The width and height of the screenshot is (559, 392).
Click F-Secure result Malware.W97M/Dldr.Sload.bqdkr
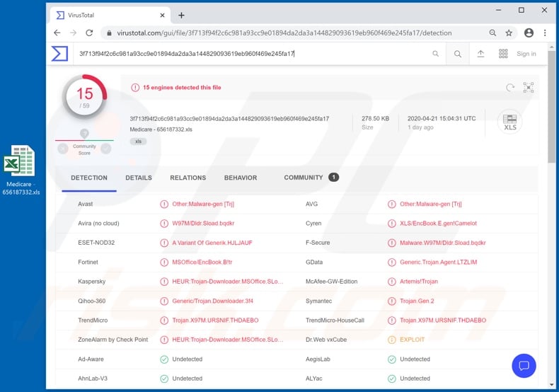pos(443,243)
